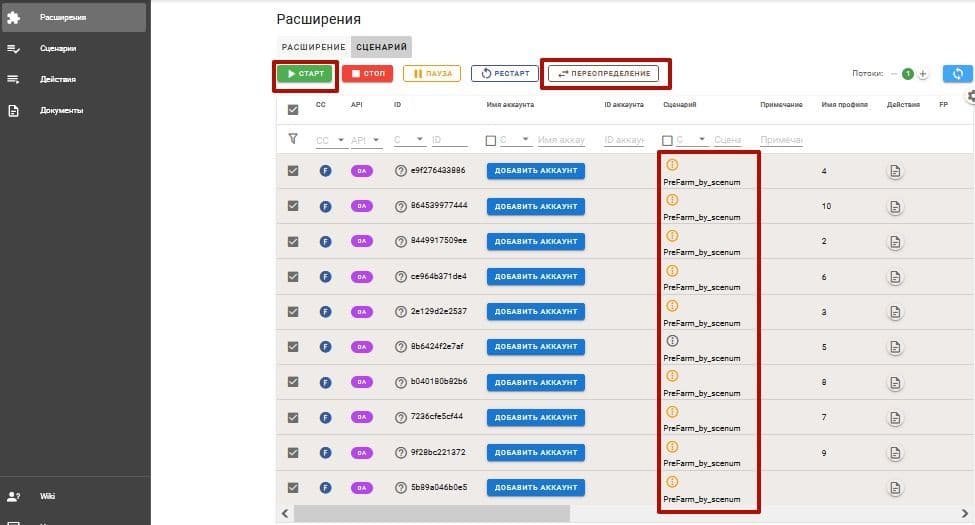Expand the ID filter condition dropdown
Image resolution: width=975 pixels, height=525 pixels.
click(421, 141)
